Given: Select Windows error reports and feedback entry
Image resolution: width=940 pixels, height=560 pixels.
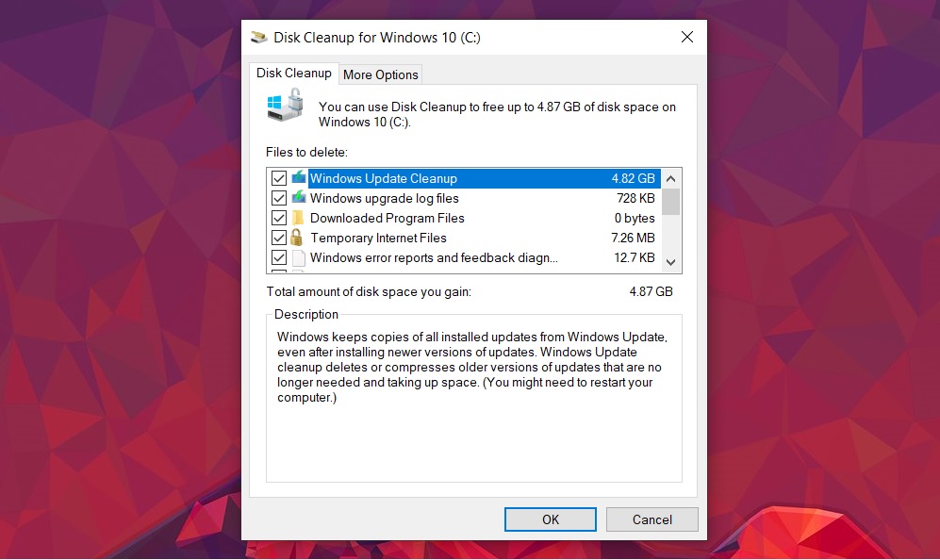Looking at the screenshot, I should click(x=434, y=257).
